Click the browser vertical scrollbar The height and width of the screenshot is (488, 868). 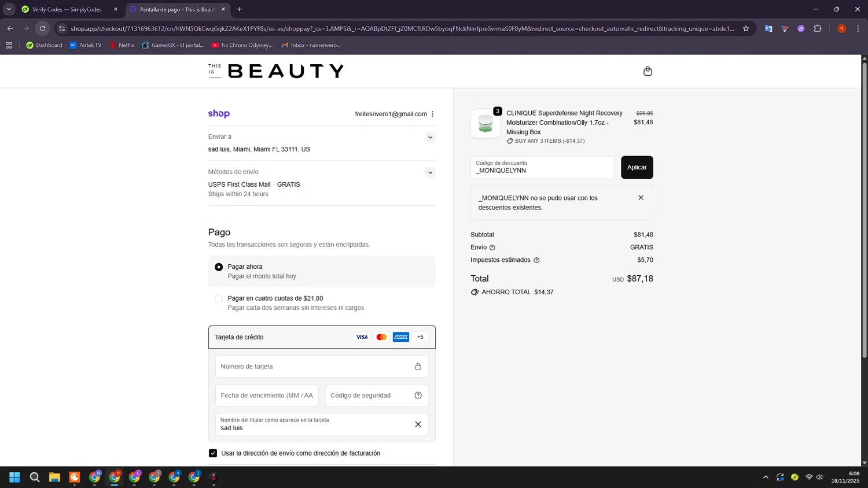(x=865, y=210)
